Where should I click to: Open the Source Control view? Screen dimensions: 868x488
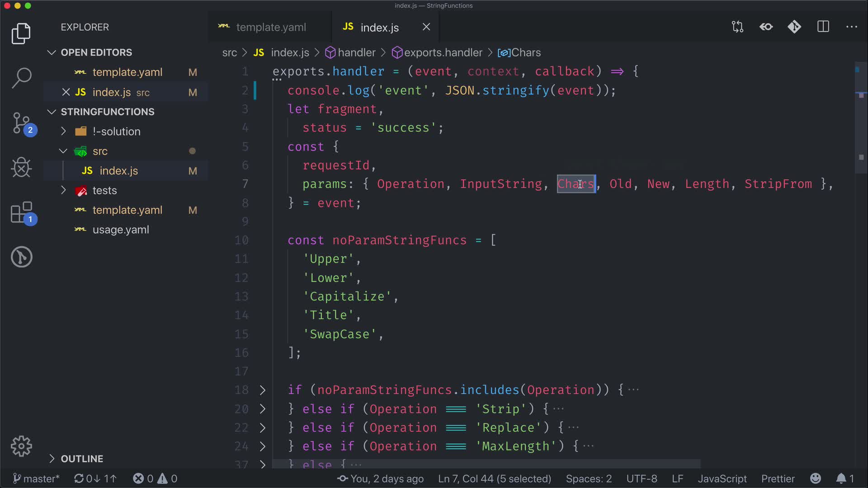pyautogui.click(x=21, y=123)
